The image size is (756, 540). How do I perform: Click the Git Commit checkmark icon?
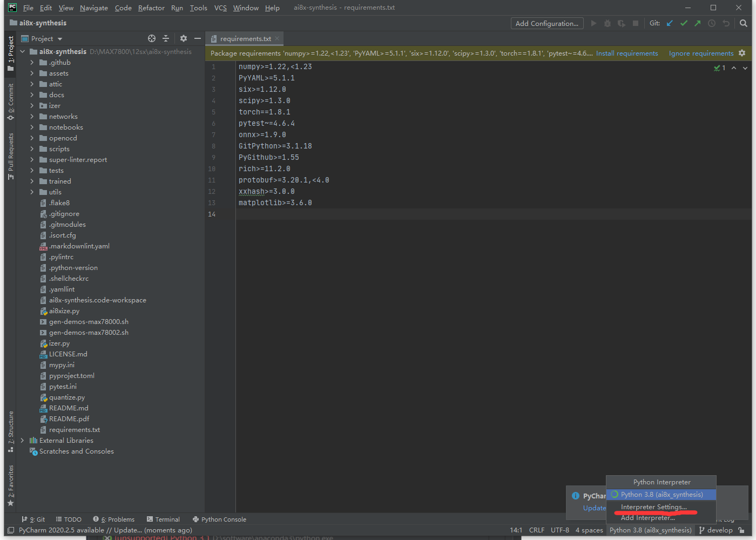(x=684, y=23)
